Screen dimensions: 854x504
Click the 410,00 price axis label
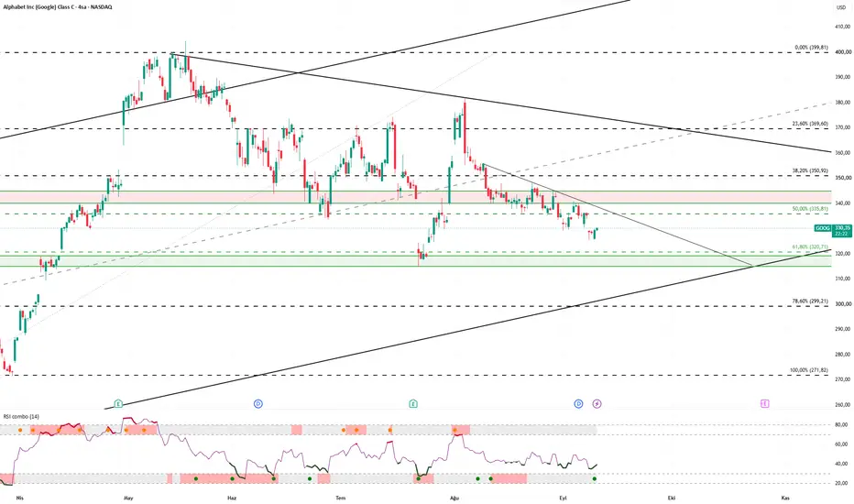[843, 27]
